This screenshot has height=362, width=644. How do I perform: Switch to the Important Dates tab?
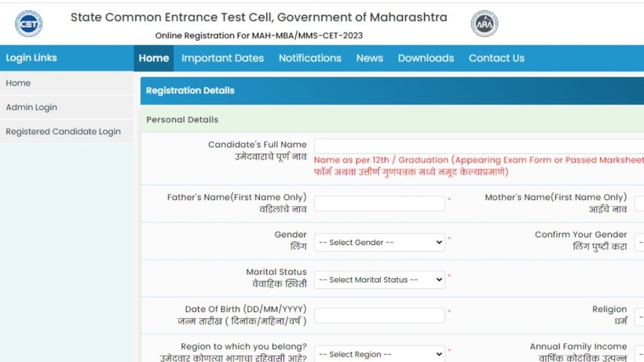[223, 58]
